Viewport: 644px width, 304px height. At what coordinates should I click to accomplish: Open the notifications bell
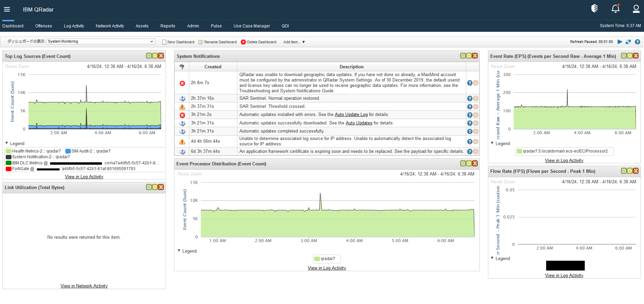click(616, 9)
